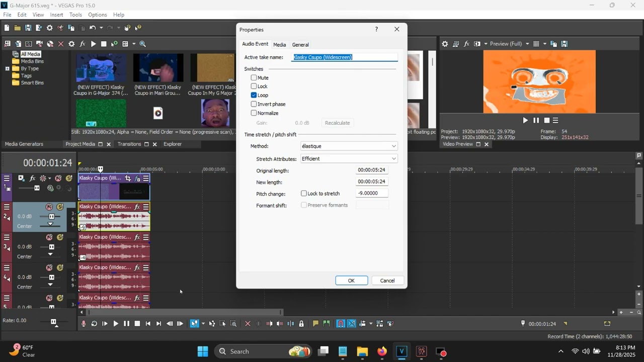Open track 1 automation settings dropdown arrow
The height and width of the screenshot is (362, 644).
(x=49, y=178)
